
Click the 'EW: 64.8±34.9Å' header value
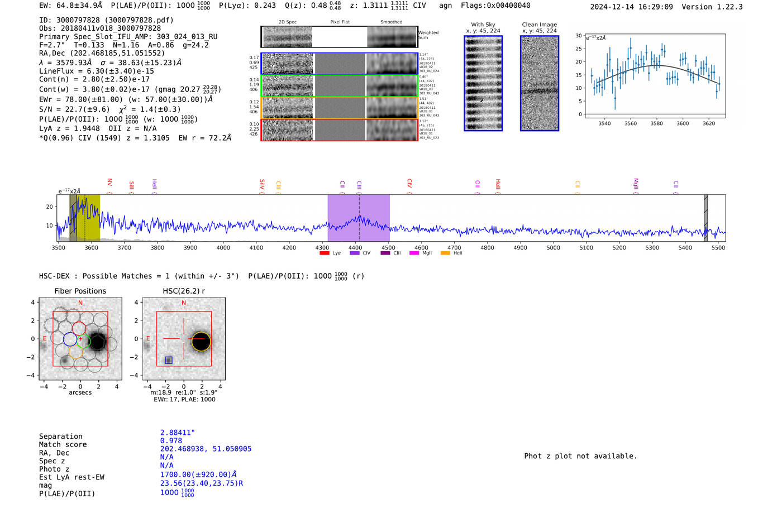click(x=71, y=6)
